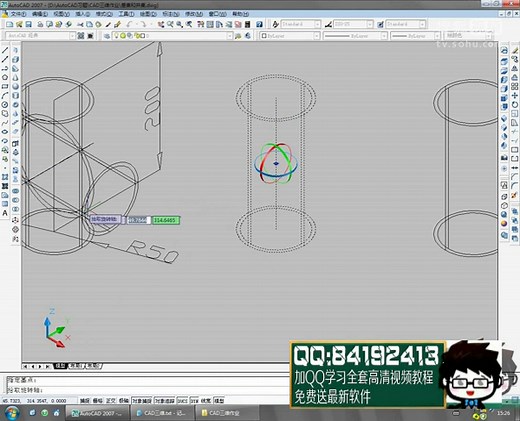520x421 pixels.
Task: Click the system clock 15:26
Action: click(503, 413)
